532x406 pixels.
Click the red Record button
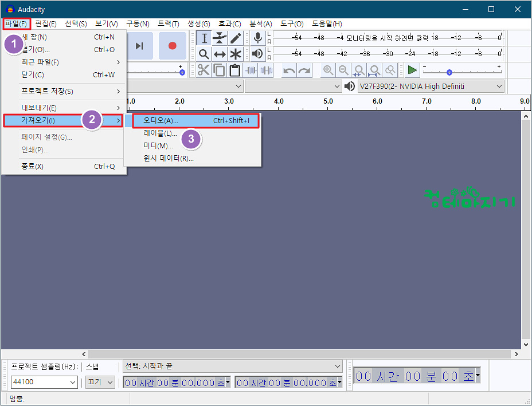pos(173,46)
